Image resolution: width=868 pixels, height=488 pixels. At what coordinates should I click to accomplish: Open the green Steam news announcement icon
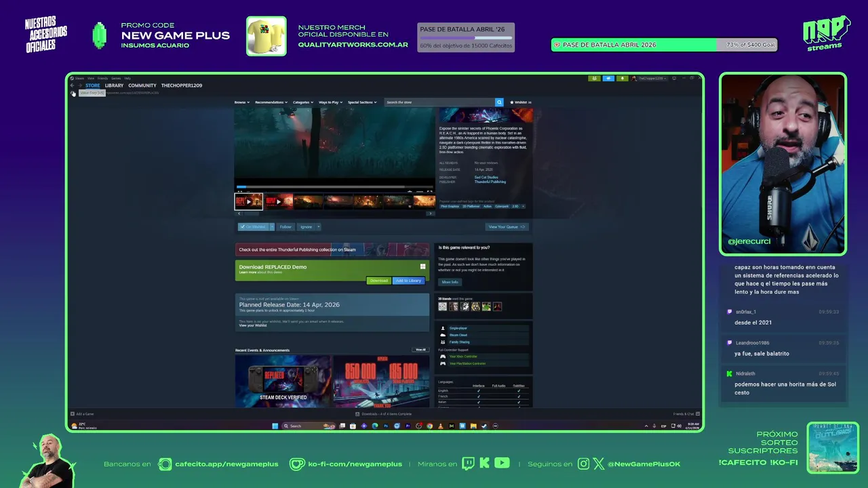(x=595, y=78)
